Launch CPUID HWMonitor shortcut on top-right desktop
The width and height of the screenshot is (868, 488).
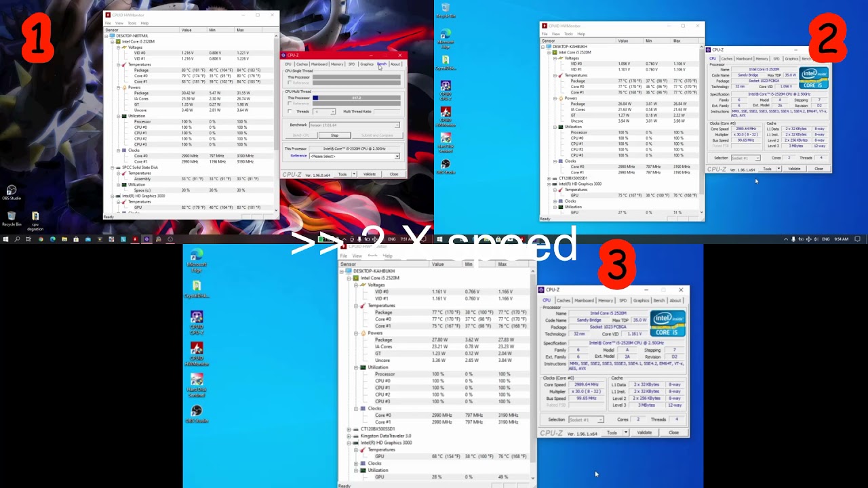(x=446, y=117)
